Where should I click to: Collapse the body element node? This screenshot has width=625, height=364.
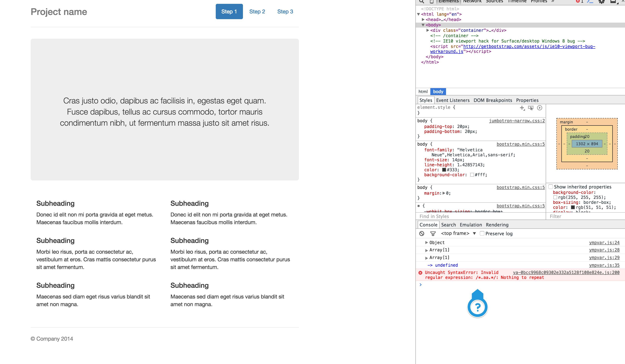[x=423, y=25]
